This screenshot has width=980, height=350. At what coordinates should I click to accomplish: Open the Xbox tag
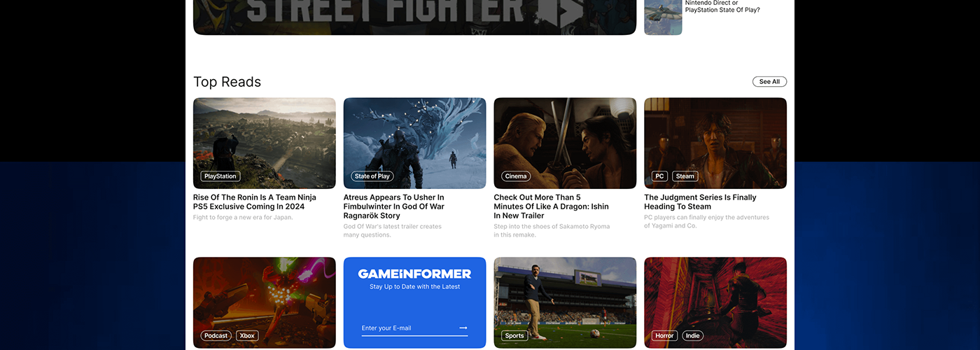tap(247, 336)
